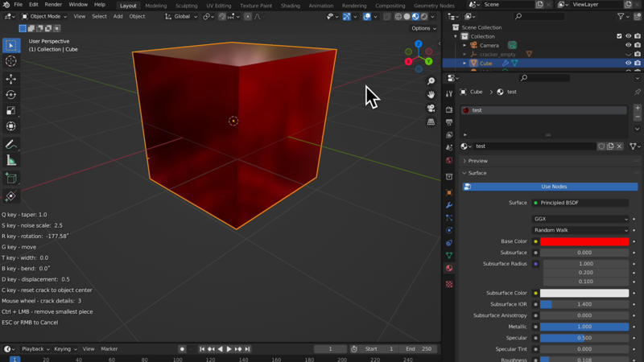Select the Measure tool
Image resolution: width=644 pixels, height=362 pixels.
coord(11,160)
